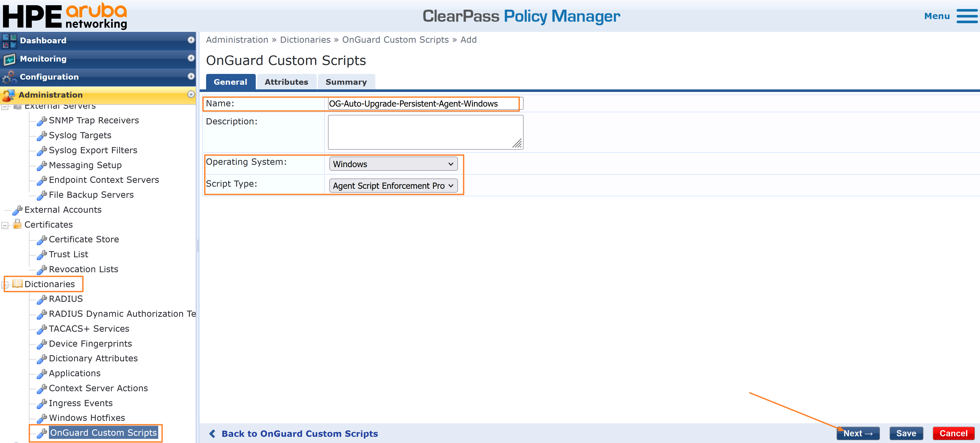
Task: Click the wrench icon beside Ingress Events
Action: (x=41, y=404)
